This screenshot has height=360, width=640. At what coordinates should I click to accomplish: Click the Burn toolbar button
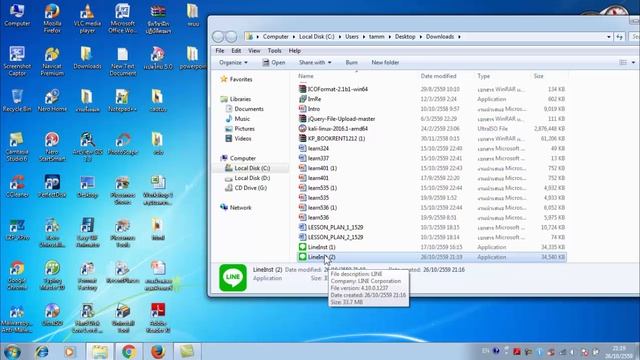(x=351, y=62)
